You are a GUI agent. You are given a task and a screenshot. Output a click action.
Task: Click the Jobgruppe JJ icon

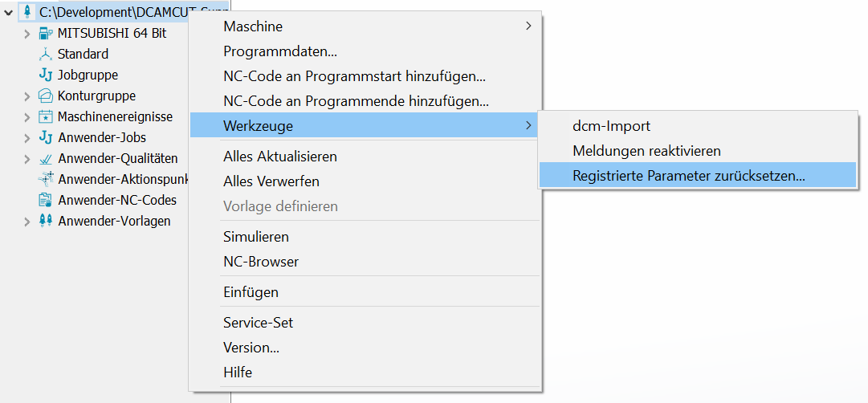pos(46,75)
